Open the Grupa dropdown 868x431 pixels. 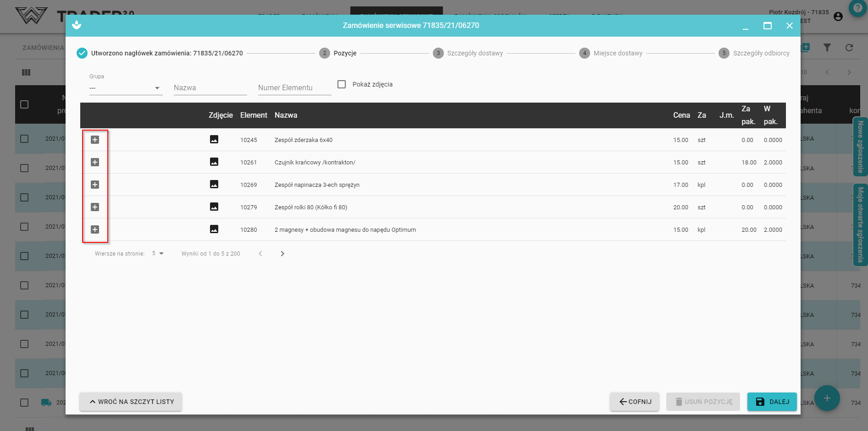[126, 88]
